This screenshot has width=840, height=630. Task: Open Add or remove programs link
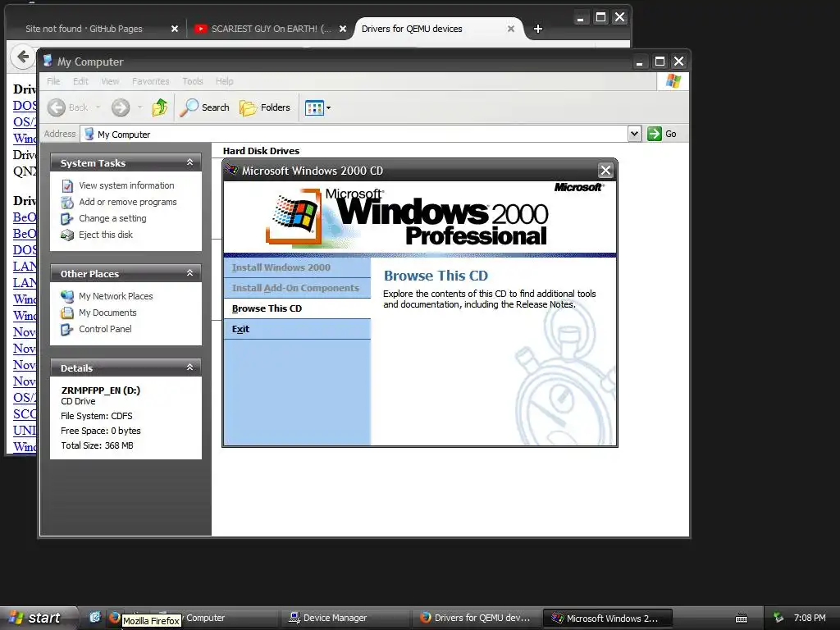click(x=127, y=202)
